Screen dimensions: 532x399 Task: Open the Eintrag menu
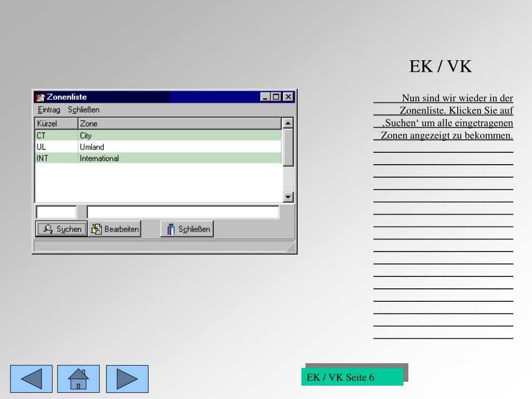click(49, 110)
